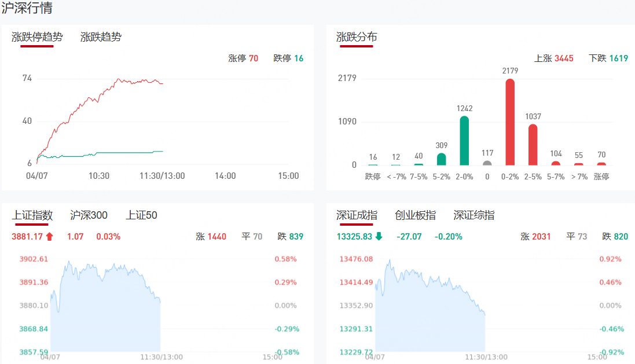Click the red up arrow beside 3881.17
635x364 pixels.
tap(49, 236)
